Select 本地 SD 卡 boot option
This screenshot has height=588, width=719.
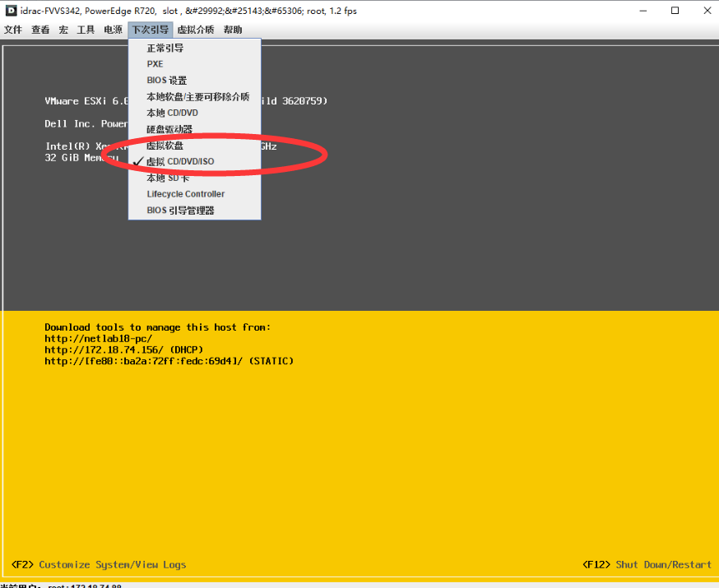pos(194,178)
